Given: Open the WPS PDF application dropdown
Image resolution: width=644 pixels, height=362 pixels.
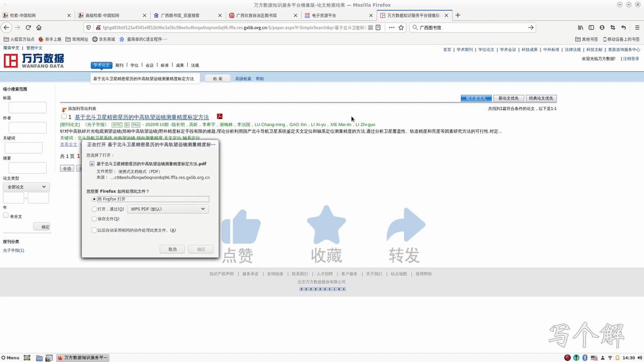Looking at the screenshot, I should coord(167,209).
